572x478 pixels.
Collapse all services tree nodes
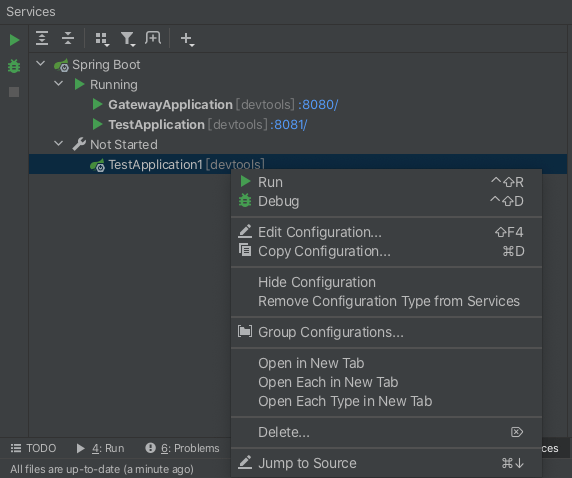(x=68, y=38)
